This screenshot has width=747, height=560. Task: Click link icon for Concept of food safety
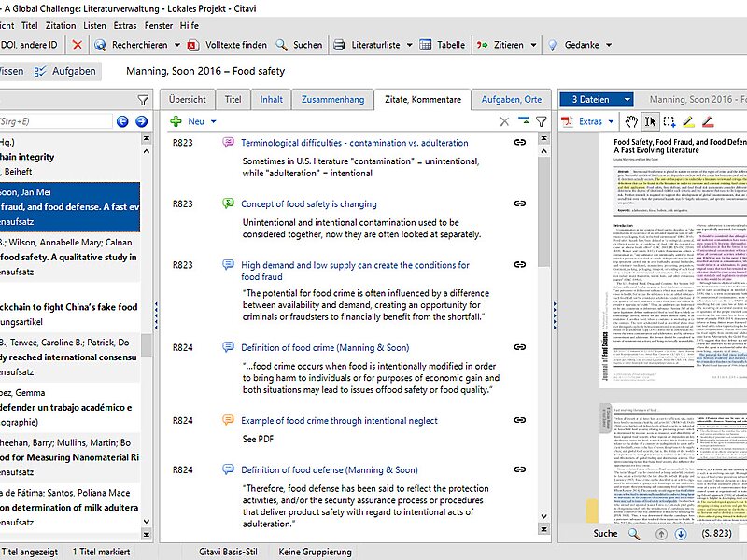[x=520, y=203]
